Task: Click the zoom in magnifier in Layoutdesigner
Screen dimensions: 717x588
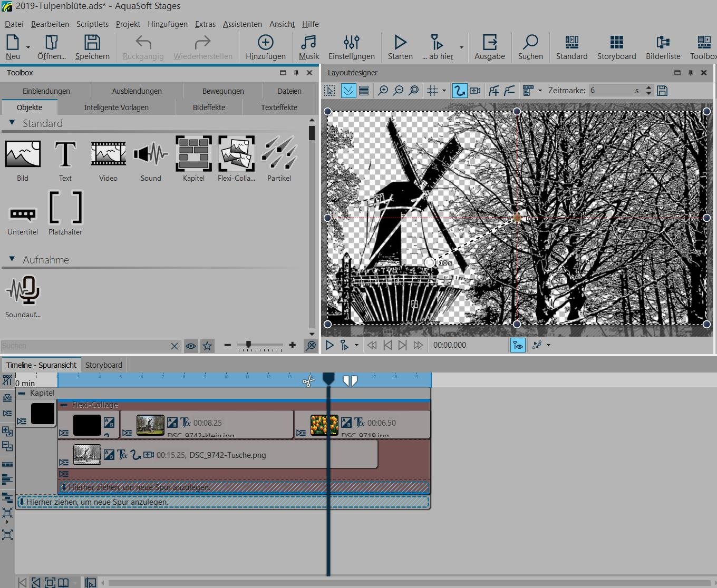Action: pos(383,91)
